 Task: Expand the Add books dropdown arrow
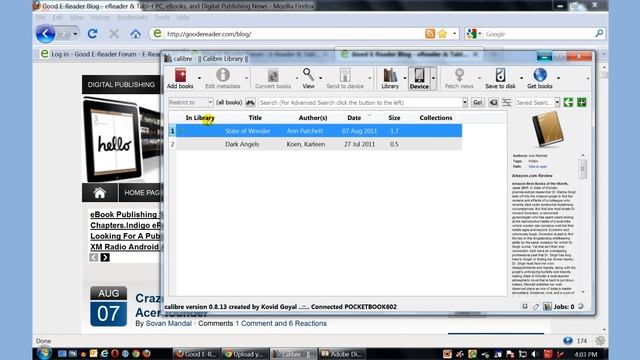coord(199,78)
